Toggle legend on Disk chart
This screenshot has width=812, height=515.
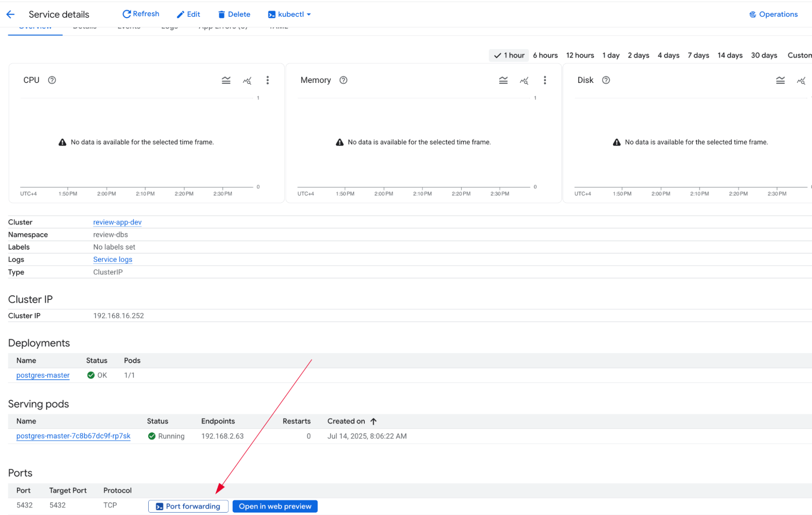(780, 80)
